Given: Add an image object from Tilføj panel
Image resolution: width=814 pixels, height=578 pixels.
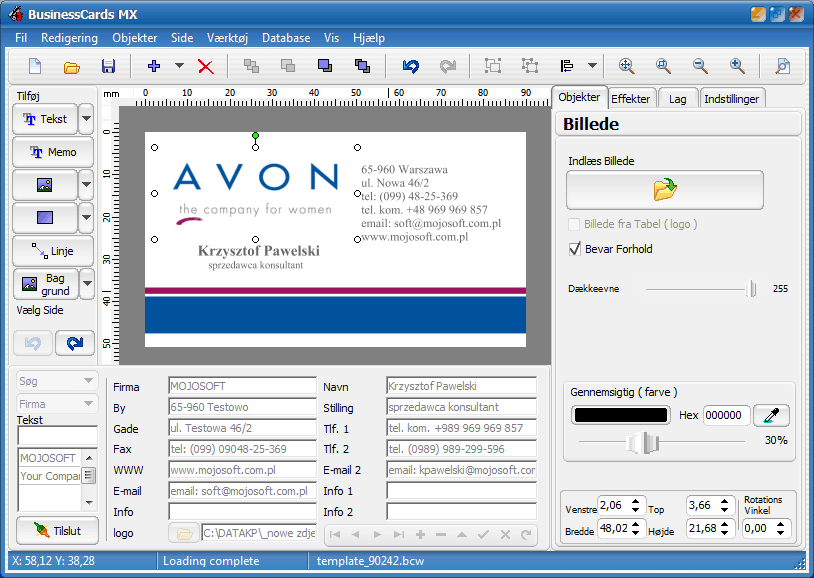Looking at the screenshot, I should (x=45, y=185).
